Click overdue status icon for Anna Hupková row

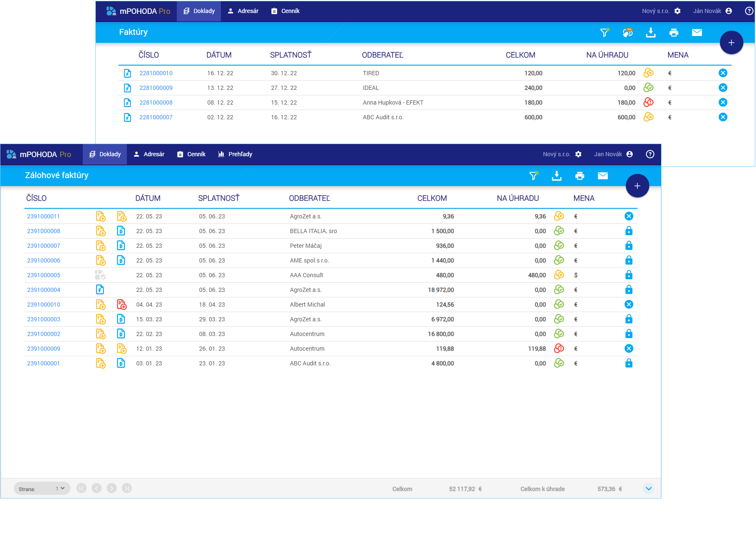tap(648, 102)
